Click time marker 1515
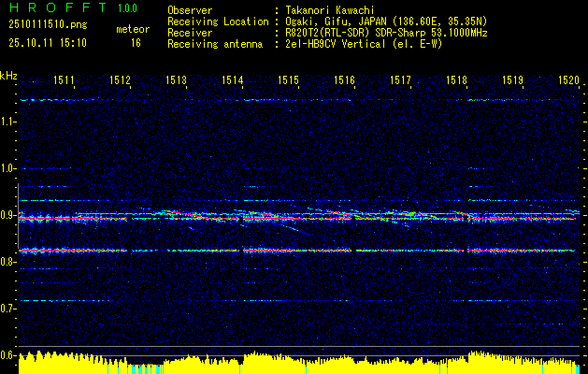Screen dimensions: 588x374 (x=288, y=79)
